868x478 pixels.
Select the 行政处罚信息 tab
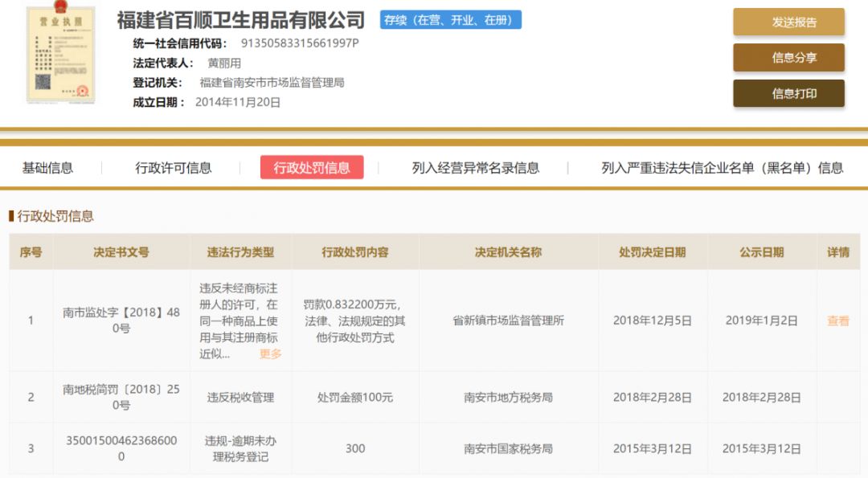312,168
